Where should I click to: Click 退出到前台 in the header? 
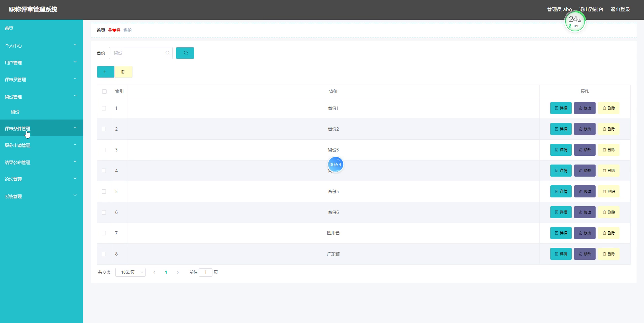pyautogui.click(x=591, y=9)
